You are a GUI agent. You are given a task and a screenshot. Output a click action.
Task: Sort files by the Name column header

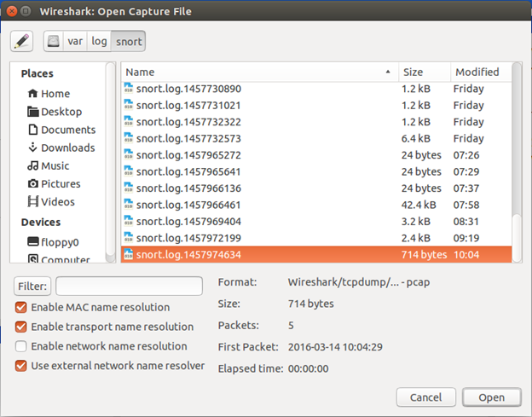tap(256, 72)
